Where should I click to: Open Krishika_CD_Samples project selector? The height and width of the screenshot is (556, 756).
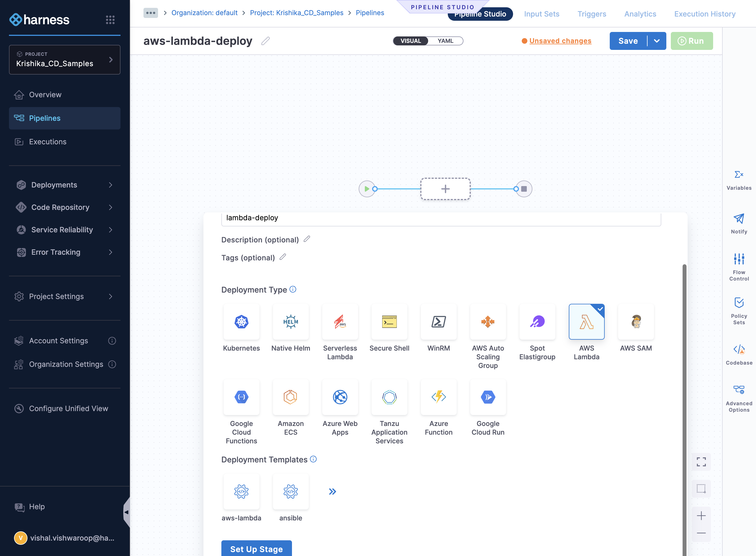click(65, 60)
